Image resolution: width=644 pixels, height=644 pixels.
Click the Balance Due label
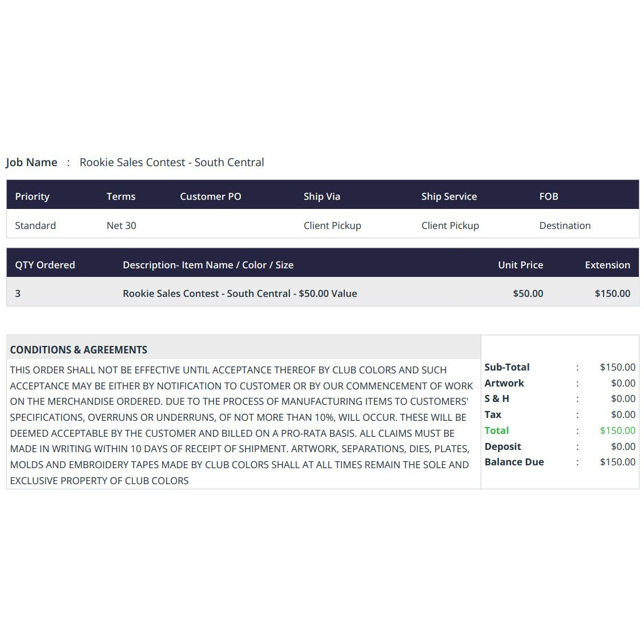point(514,462)
